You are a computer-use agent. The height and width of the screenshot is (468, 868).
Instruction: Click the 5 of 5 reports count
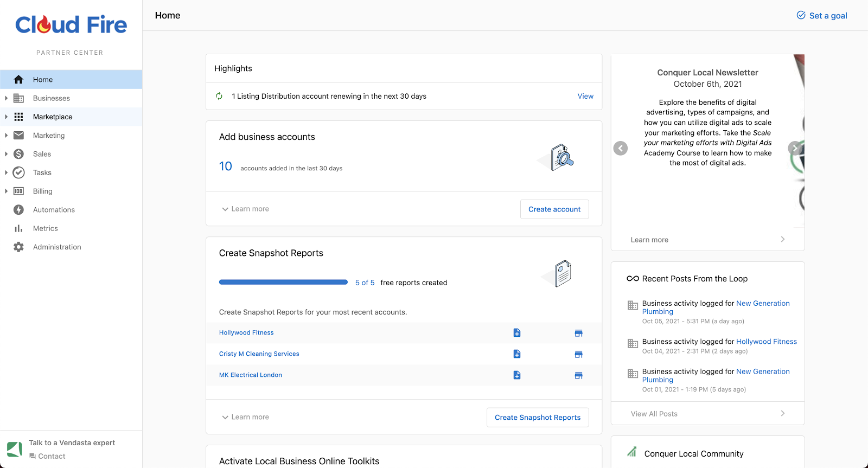(365, 283)
